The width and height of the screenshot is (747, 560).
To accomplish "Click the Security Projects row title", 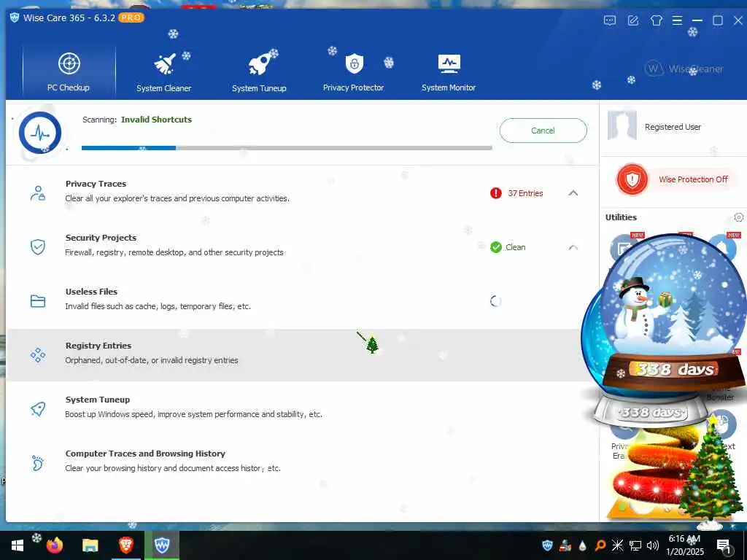I will [101, 238].
